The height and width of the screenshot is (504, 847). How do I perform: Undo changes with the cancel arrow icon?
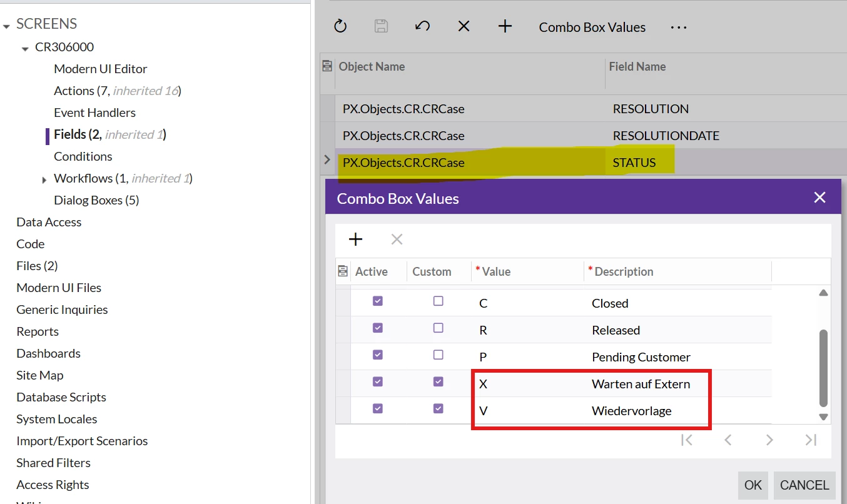pyautogui.click(x=422, y=26)
